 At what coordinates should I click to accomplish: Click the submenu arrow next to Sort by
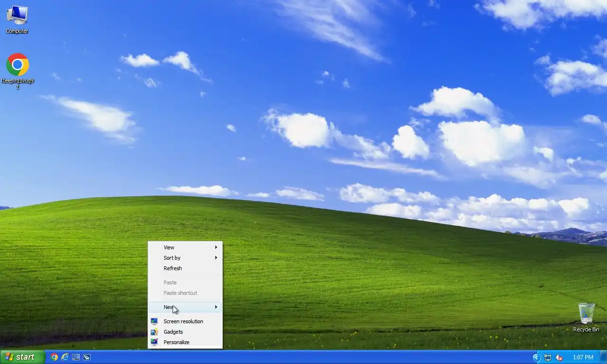click(x=216, y=258)
